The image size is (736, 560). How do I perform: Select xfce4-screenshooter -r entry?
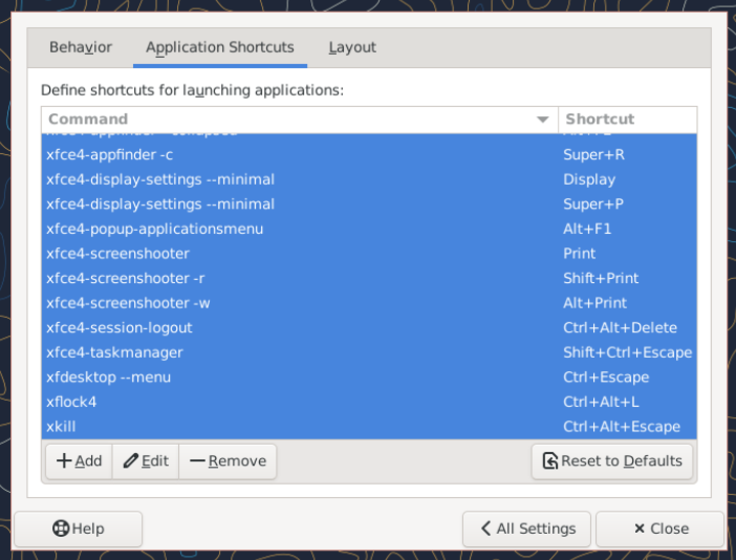pyautogui.click(x=125, y=278)
